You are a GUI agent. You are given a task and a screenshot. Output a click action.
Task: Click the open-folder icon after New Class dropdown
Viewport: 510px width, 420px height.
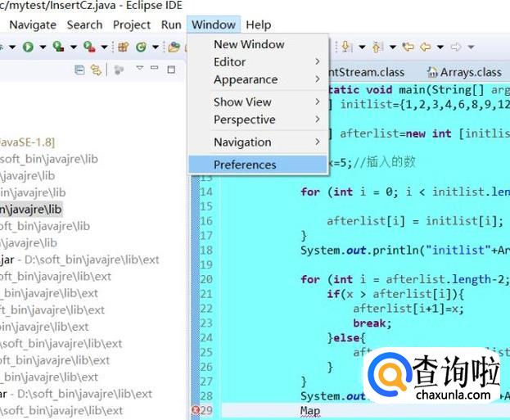coord(174,47)
